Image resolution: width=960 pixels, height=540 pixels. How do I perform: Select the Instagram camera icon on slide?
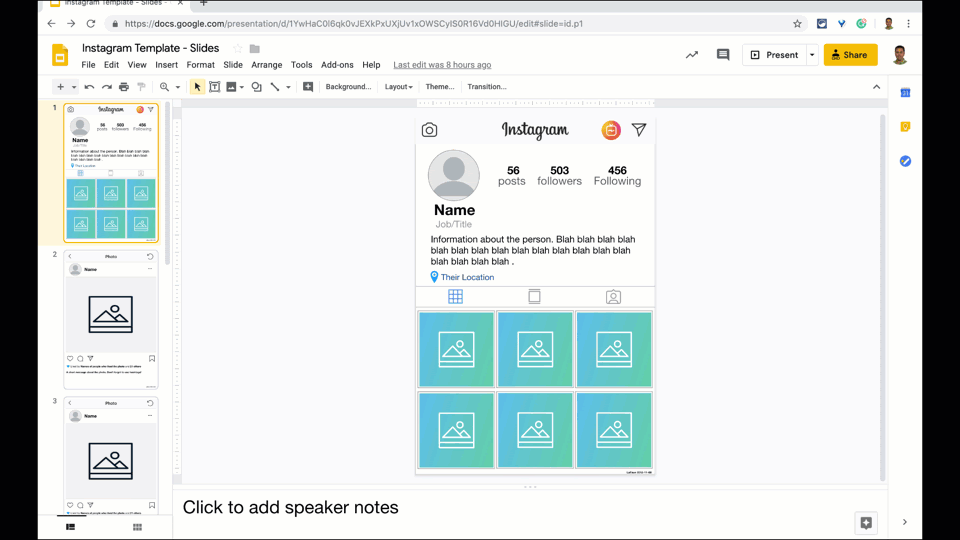(x=429, y=130)
